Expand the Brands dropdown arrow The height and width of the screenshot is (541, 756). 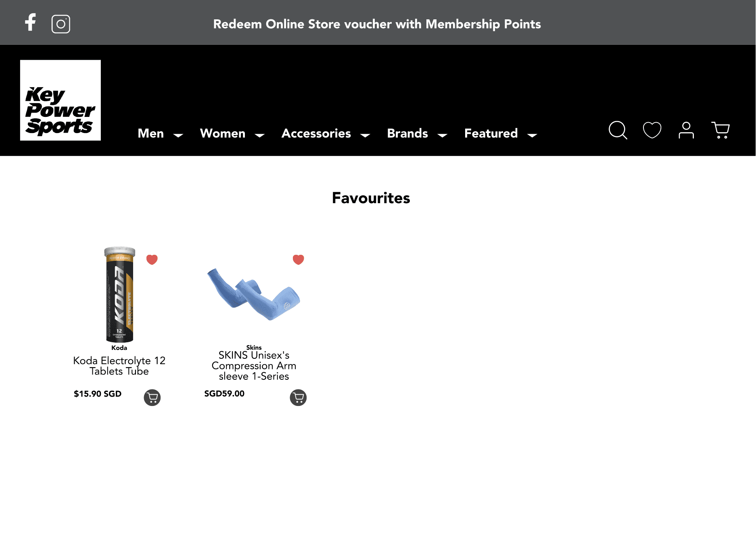[442, 135]
